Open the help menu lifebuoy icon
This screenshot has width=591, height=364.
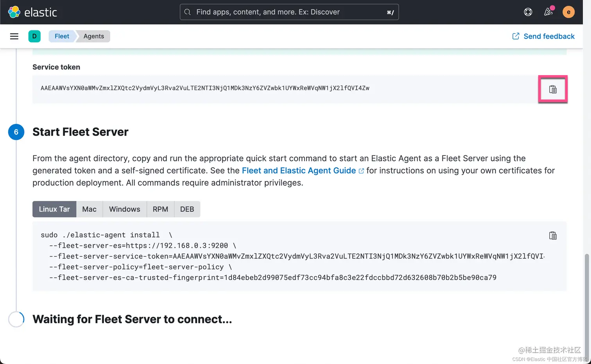(528, 12)
